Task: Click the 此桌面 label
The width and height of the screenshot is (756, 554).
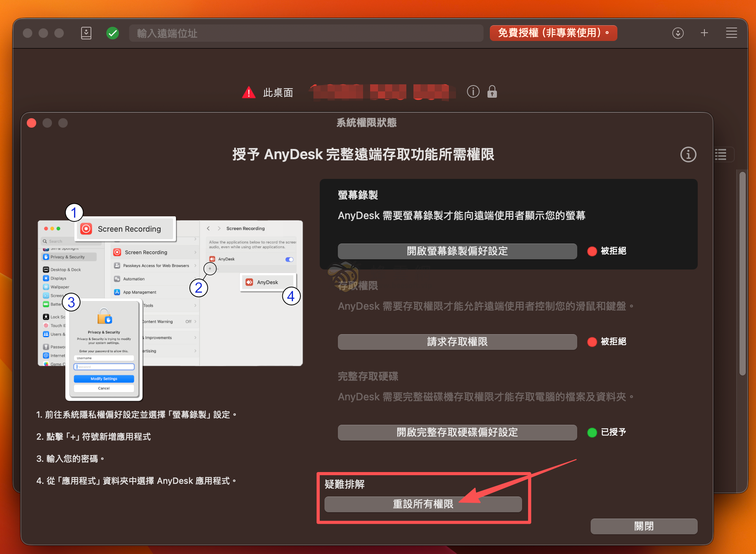Action: [x=278, y=93]
